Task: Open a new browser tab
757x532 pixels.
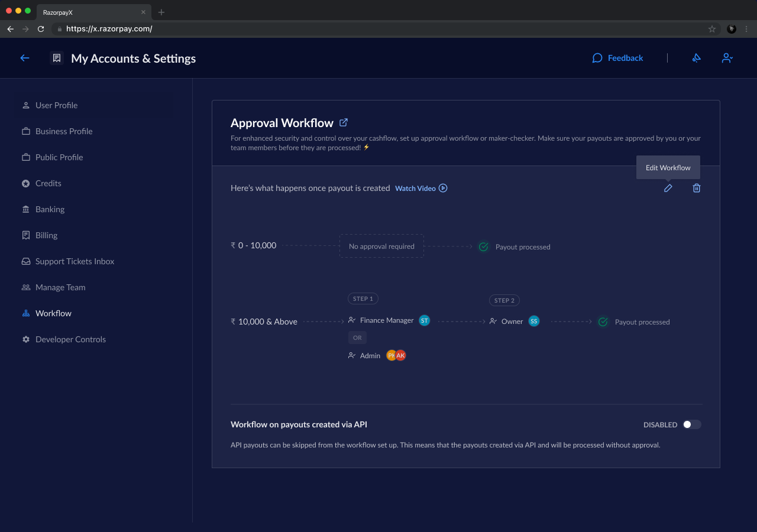Action: tap(161, 12)
